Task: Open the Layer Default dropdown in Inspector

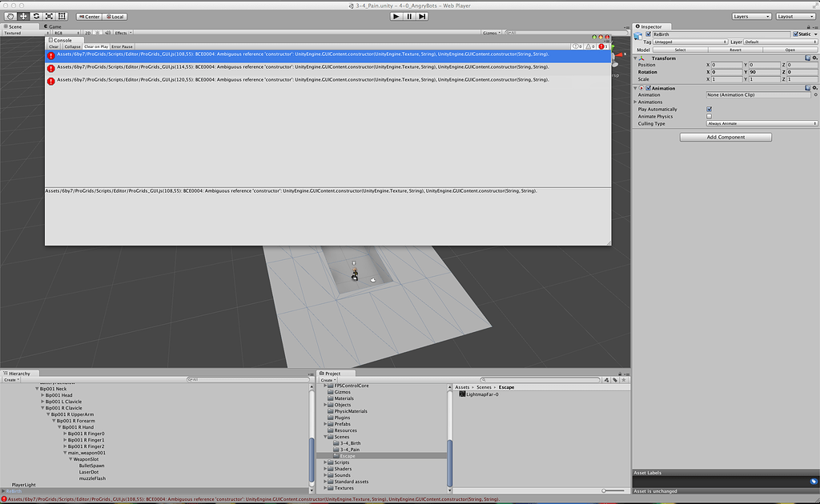Action: 779,42
